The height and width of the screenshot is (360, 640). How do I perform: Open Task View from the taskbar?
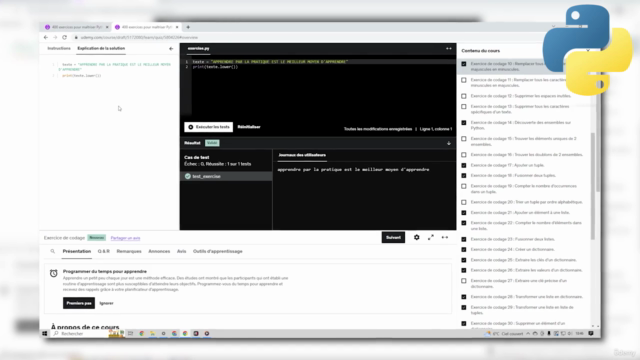(131, 333)
